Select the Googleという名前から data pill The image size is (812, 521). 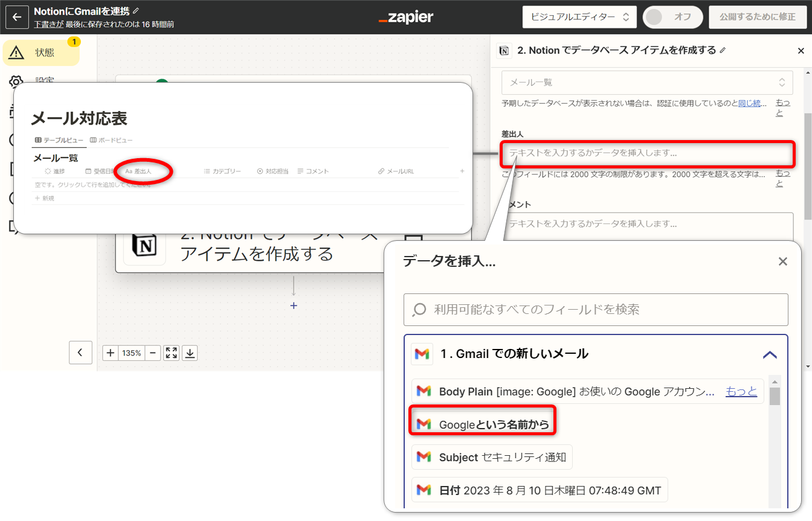[482, 423]
